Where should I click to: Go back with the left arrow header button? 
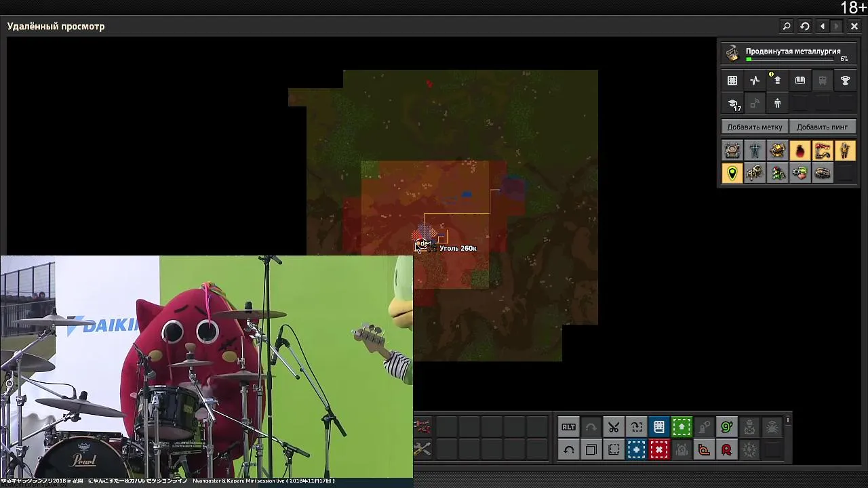point(823,26)
